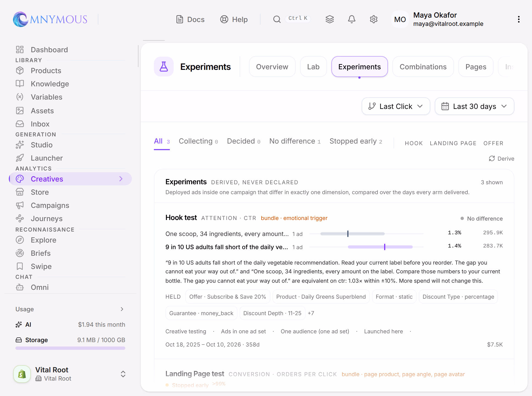Click the Launcher rocket icon
Image resolution: width=532 pixels, height=396 pixels.
20,158
